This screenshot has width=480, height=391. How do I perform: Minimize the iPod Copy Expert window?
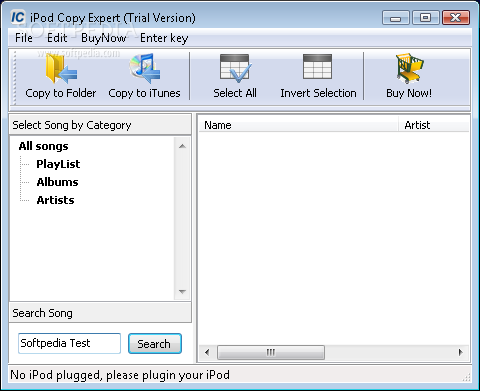[x=396, y=18]
